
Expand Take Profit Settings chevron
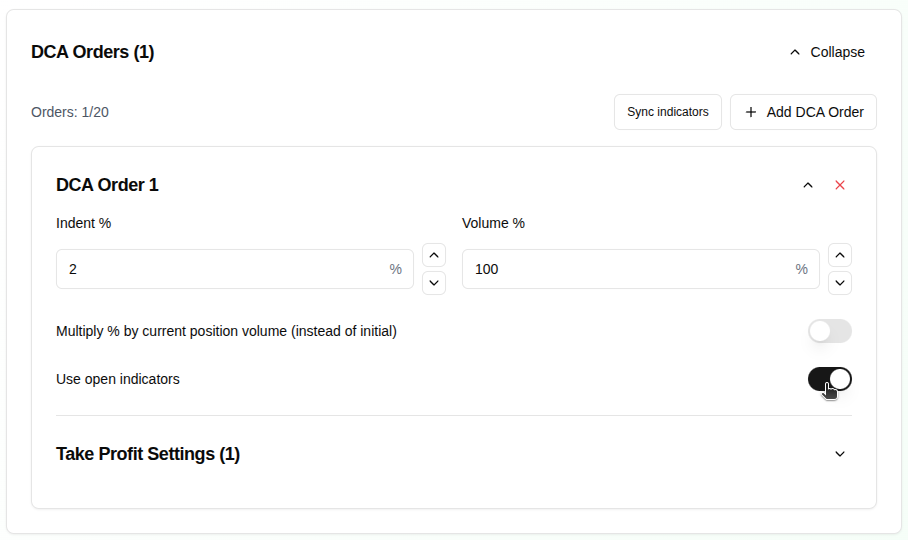point(840,454)
